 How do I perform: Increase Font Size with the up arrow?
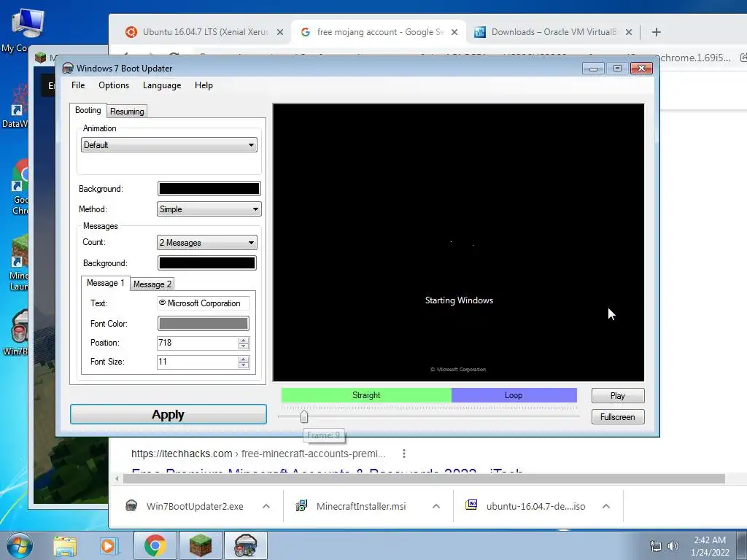[244, 359]
